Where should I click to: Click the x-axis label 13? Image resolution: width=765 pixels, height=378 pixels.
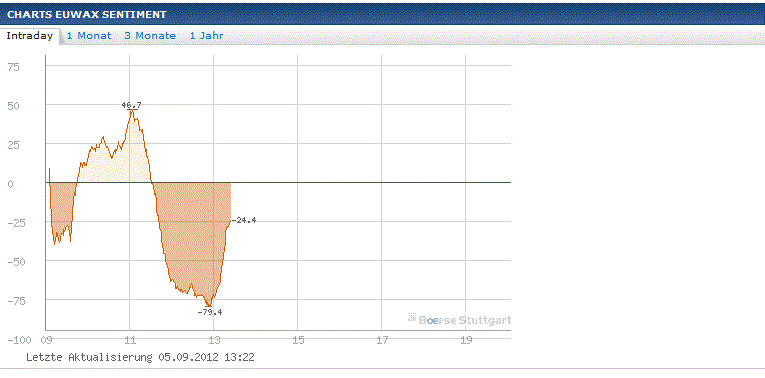[214, 340]
